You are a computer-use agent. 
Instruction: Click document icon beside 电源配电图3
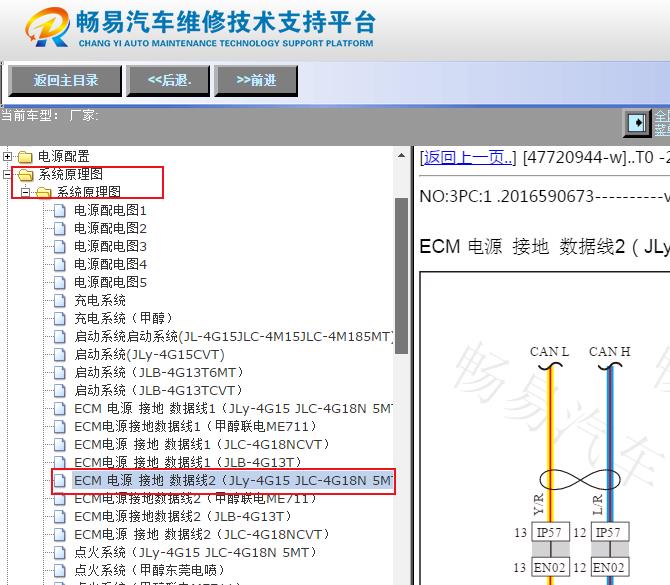[x=60, y=246]
